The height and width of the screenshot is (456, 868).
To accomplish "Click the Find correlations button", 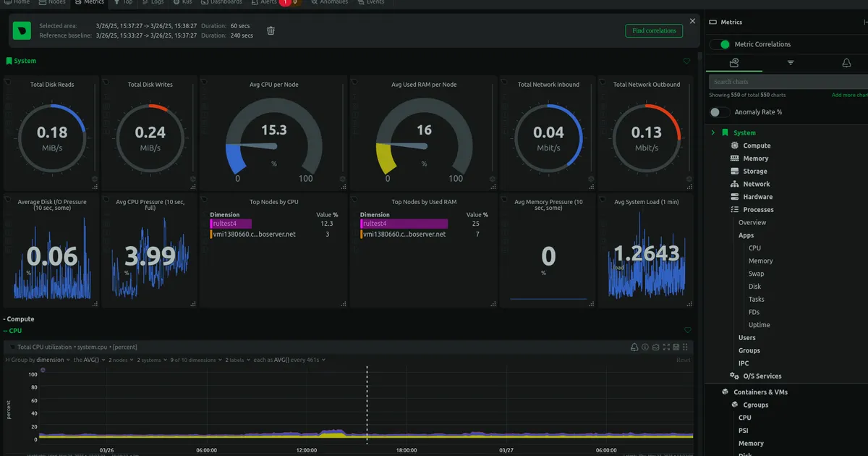I will [x=654, y=30].
